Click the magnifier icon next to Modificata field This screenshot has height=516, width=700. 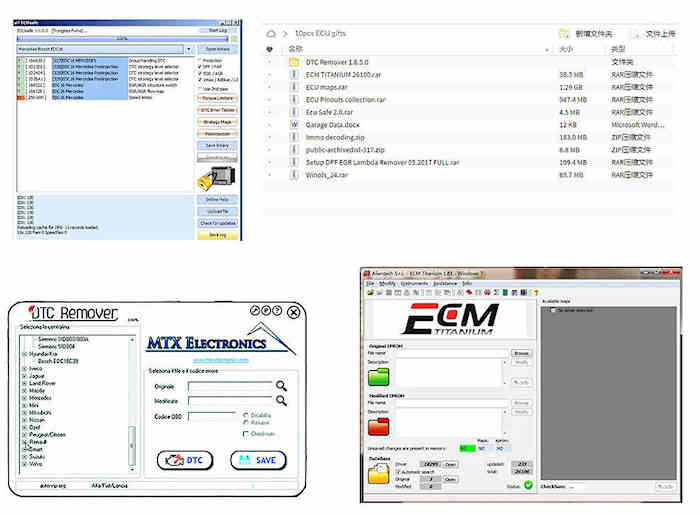coord(281,400)
